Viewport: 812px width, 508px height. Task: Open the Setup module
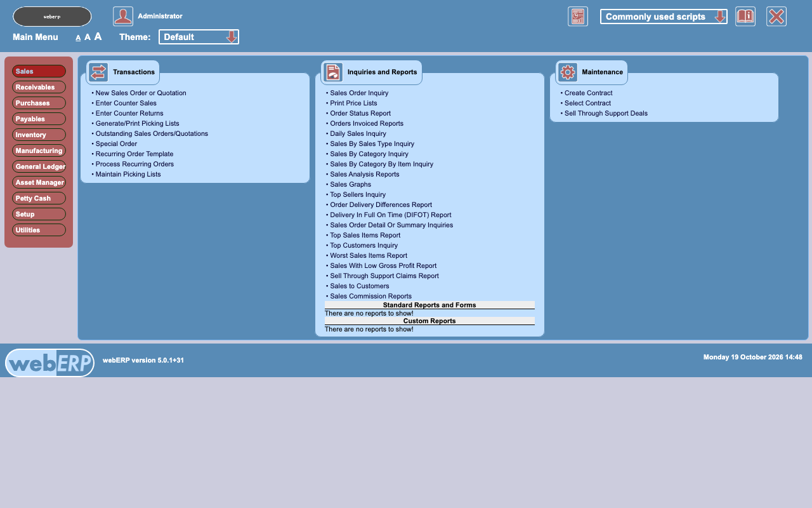click(x=39, y=214)
